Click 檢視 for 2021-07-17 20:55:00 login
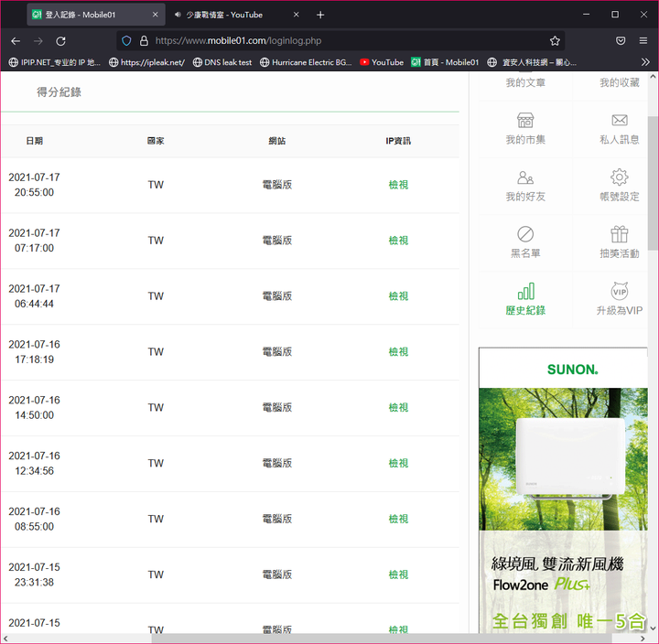 398,185
